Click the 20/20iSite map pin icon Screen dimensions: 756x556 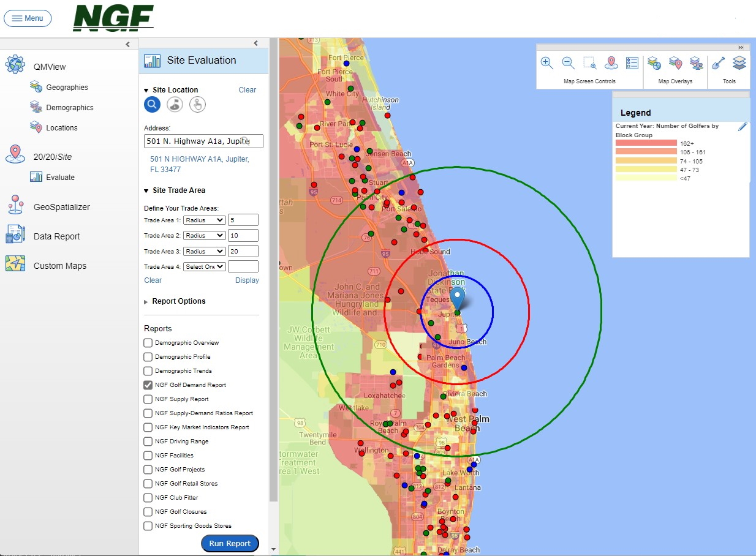click(15, 154)
